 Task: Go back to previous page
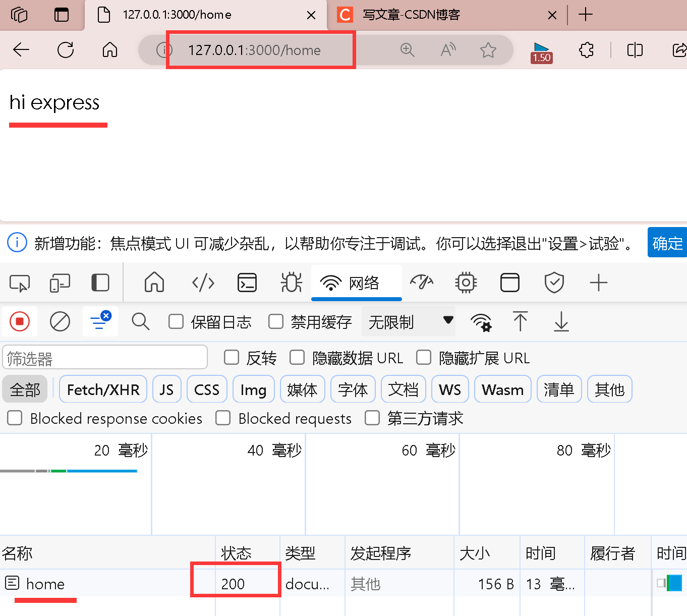tap(21, 49)
